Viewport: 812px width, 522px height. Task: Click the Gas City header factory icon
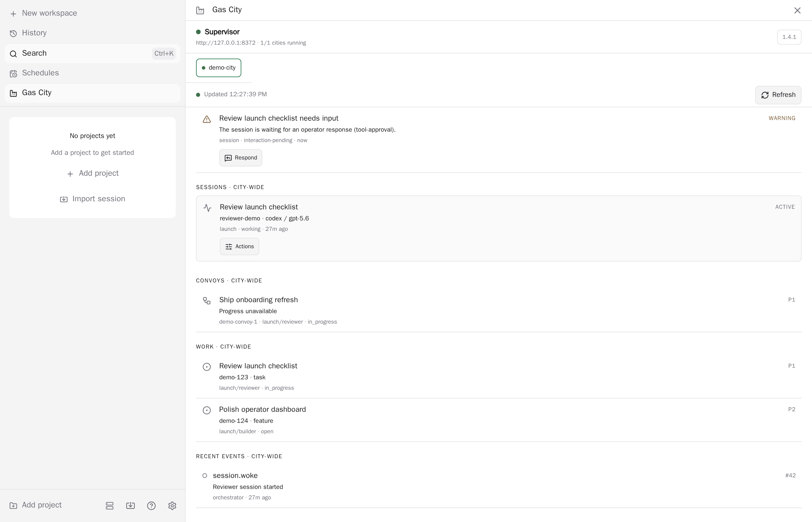coord(200,10)
